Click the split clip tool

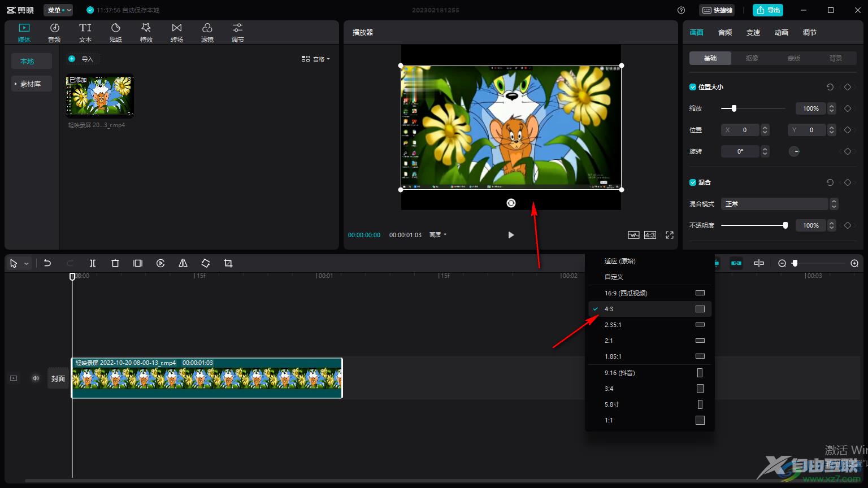click(93, 263)
